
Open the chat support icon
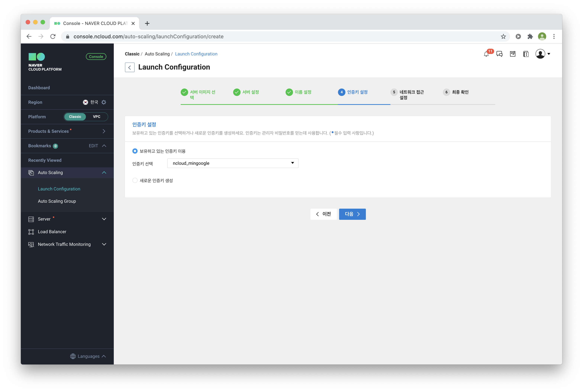click(499, 54)
